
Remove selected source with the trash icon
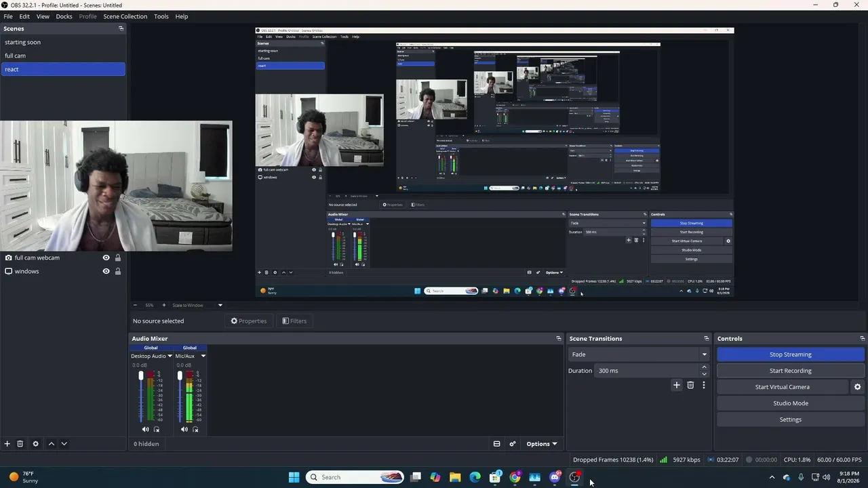[x=20, y=444]
